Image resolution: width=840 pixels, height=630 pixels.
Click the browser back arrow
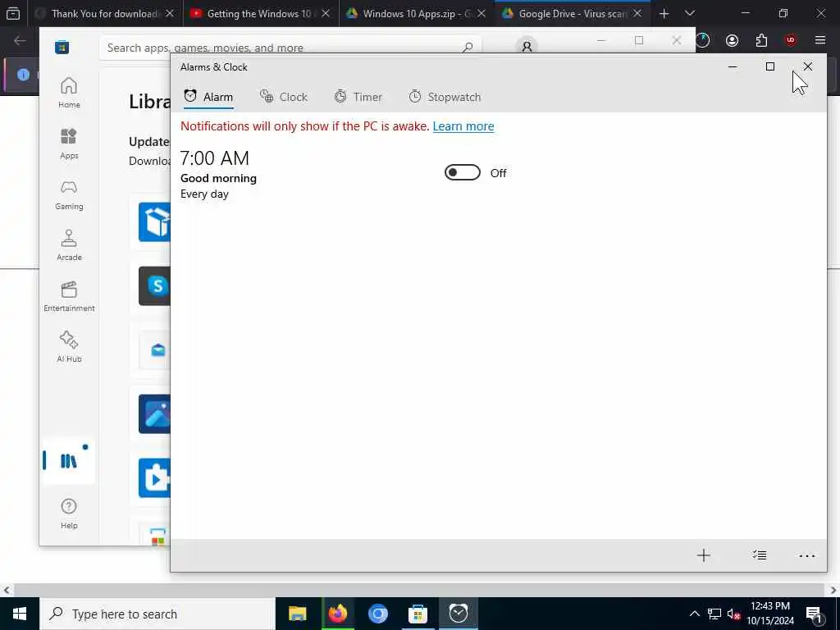click(x=20, y=40)
